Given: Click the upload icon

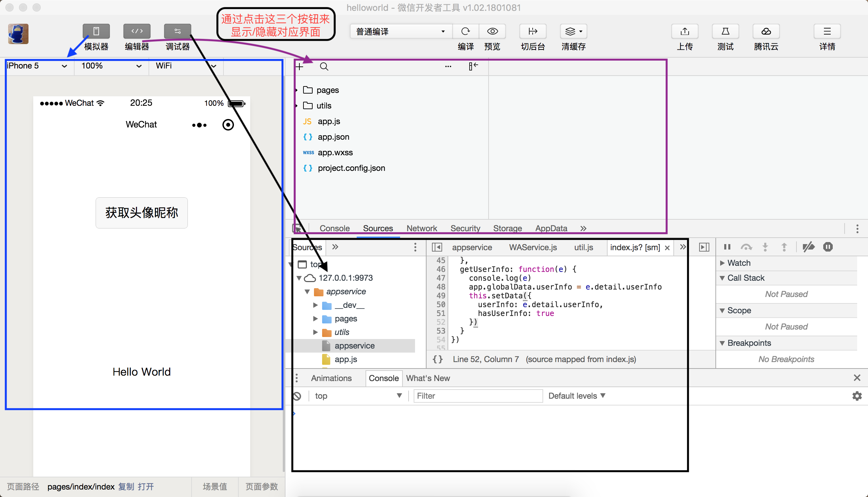Looking at the screenshot, I should (685, 32).
